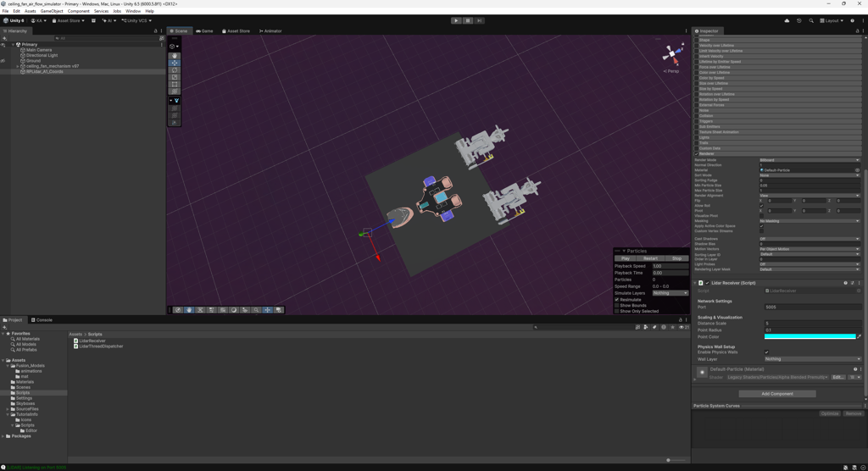Click the Hierarchy add object plus icon
Viewport: 868px width, 471px height.
click(x=4, y=38)
